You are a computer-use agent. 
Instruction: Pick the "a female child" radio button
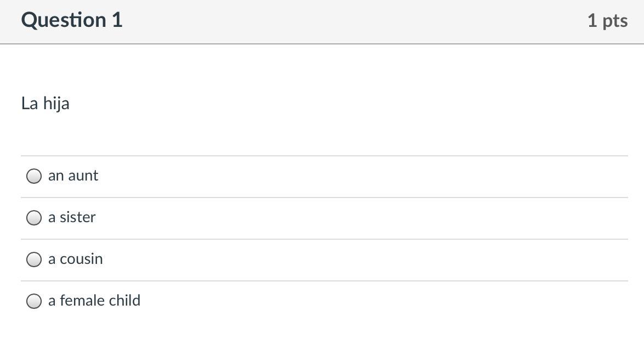point(34,301)
